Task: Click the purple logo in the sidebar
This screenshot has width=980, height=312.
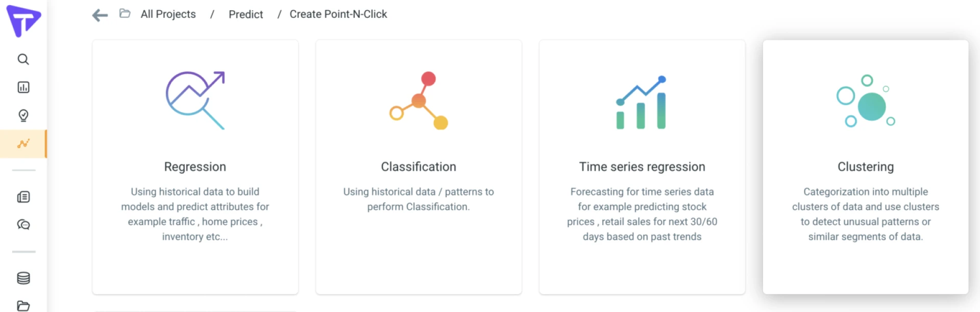Action: (23, 21)
